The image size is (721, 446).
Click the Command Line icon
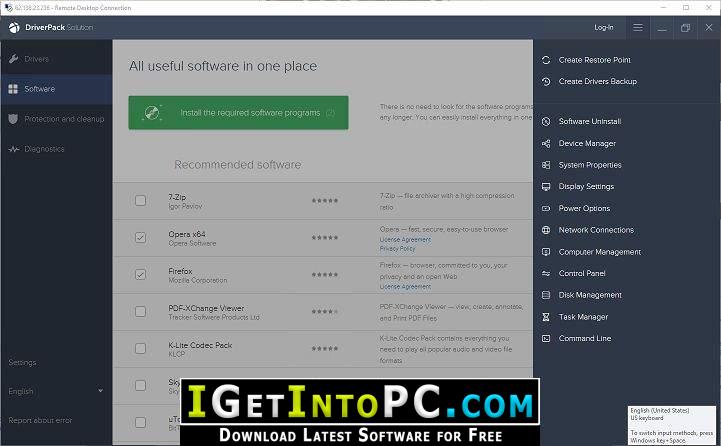[x=546, y=339]
